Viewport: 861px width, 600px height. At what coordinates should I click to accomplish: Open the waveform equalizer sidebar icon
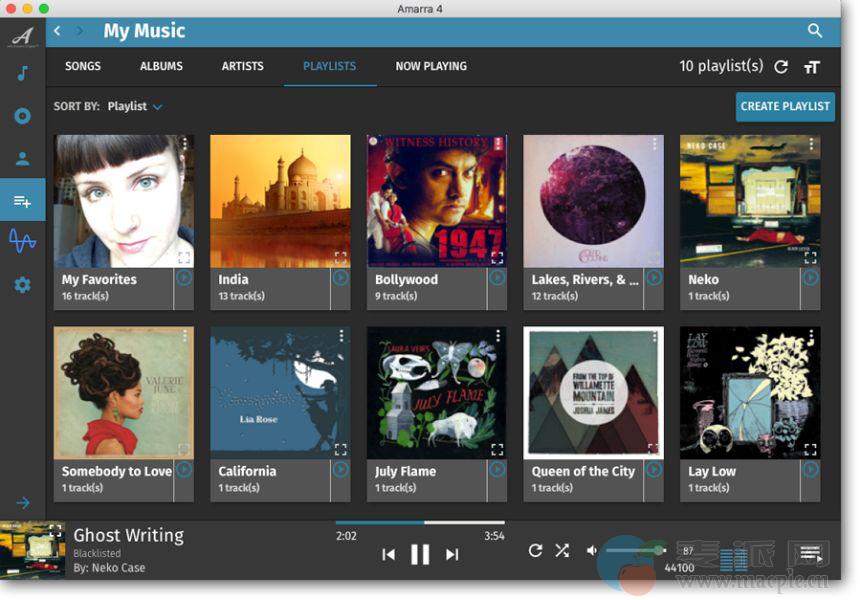click(x=22, y=241)
